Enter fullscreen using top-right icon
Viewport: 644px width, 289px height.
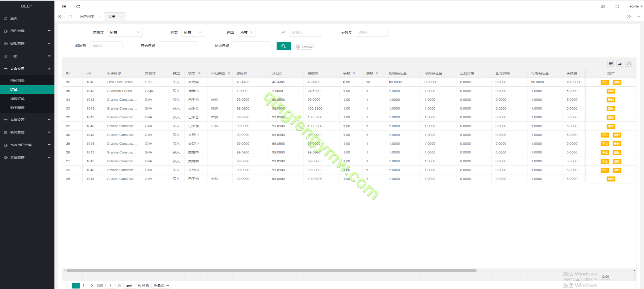(x=617, y=7)
